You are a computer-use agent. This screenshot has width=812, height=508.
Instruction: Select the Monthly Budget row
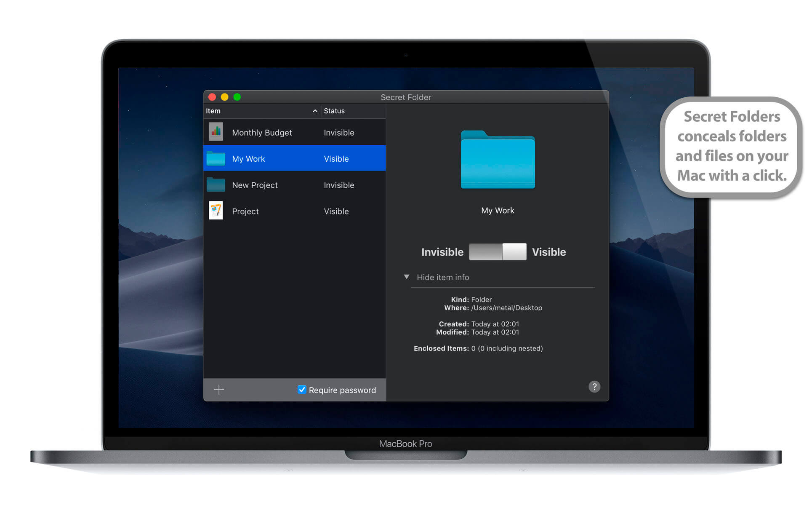click(262, 133)
